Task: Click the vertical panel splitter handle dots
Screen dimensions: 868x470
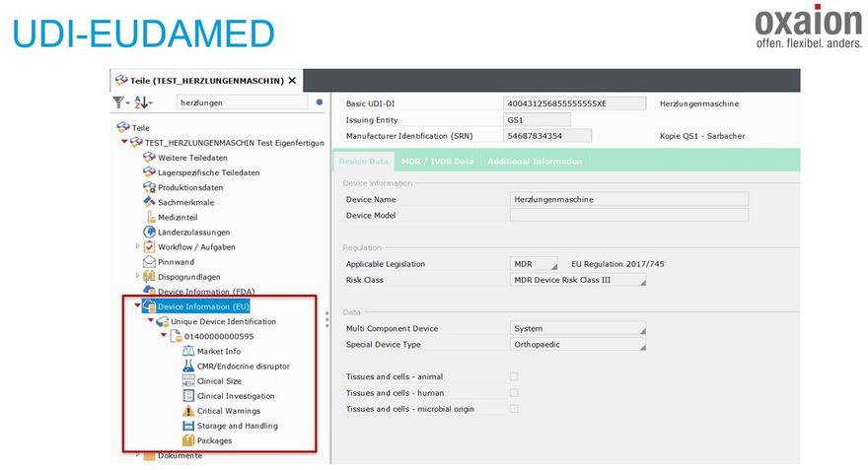Action: coord(327,319)
